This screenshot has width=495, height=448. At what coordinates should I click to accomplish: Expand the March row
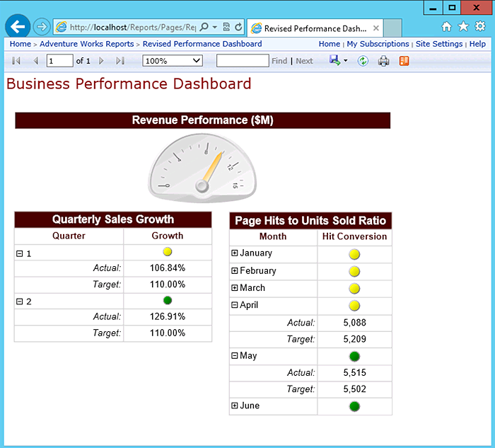234,287
